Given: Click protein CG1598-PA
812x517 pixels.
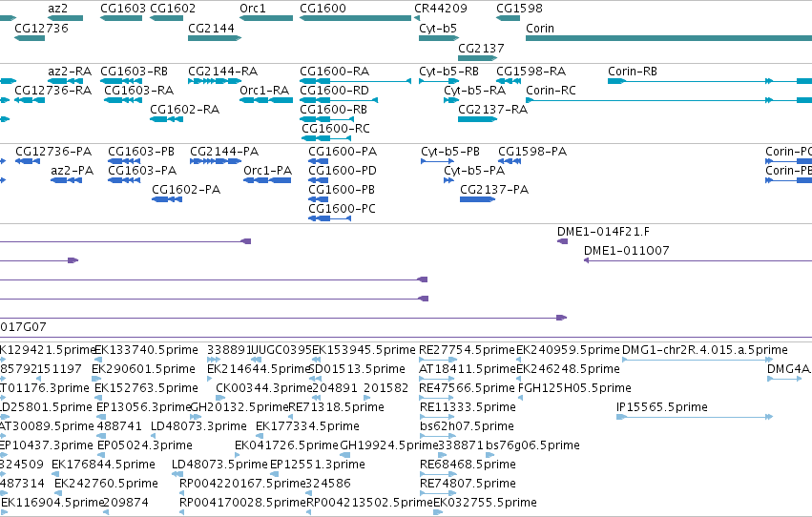Looking at the screenshot, I should point(510,161).
